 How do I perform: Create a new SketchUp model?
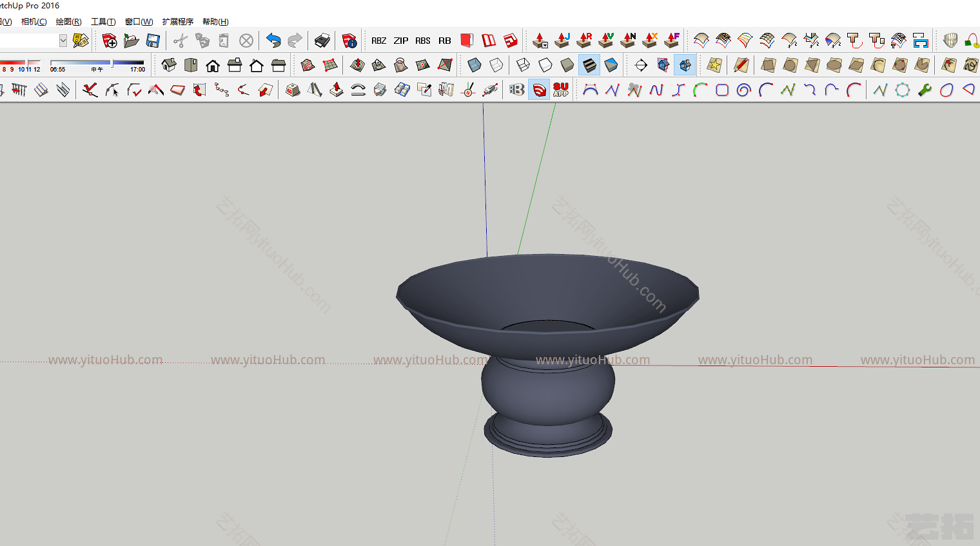click(110, 41)
